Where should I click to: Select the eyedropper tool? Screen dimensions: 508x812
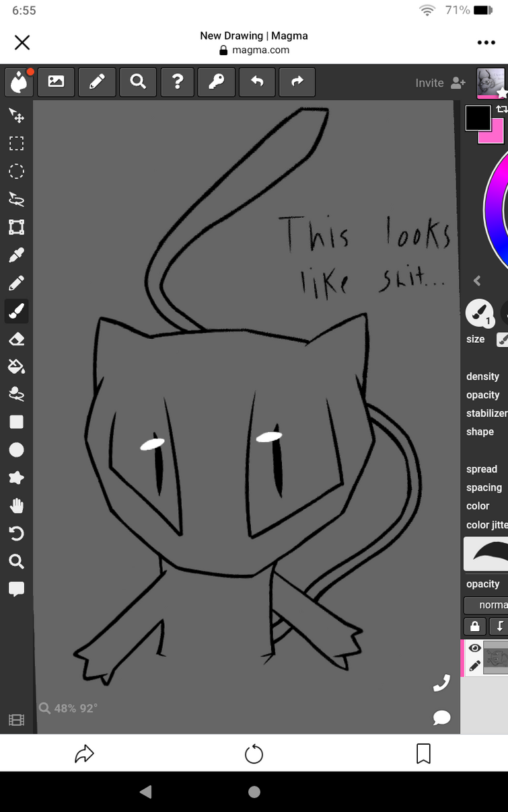pyautogui.click(x=16, y=255)
